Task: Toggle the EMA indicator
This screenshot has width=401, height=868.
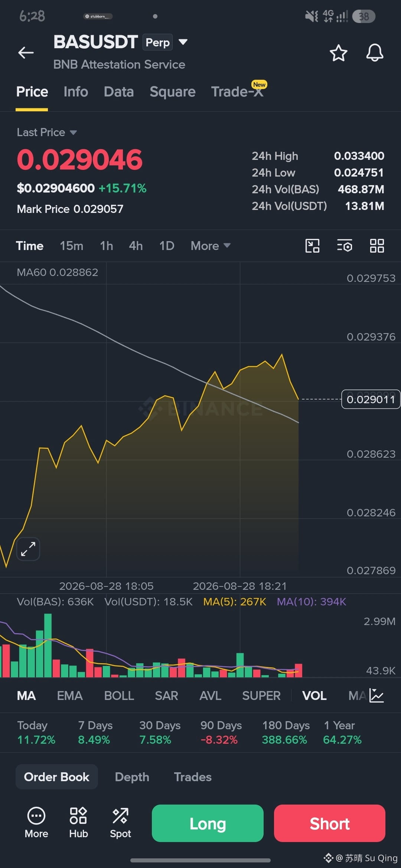Action: click(x=70, y=696)
